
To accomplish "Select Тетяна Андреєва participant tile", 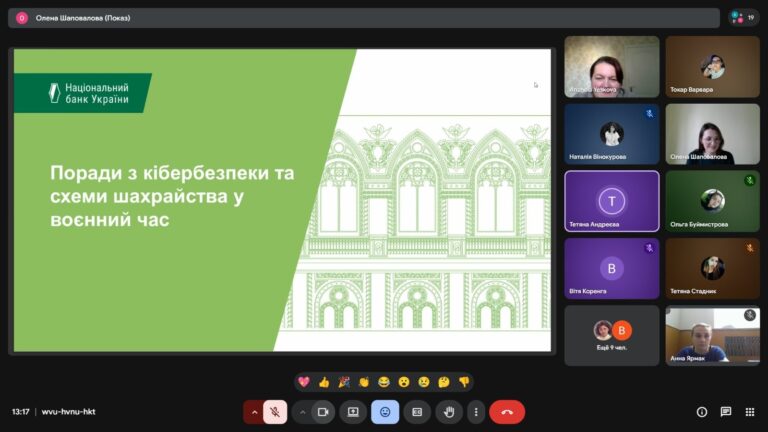I will pos(612,201).
